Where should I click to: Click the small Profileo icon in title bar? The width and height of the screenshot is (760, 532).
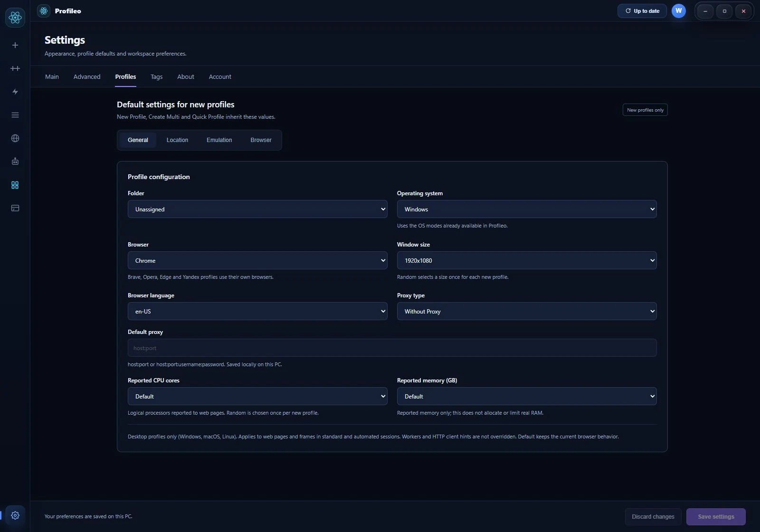(44, 11)
